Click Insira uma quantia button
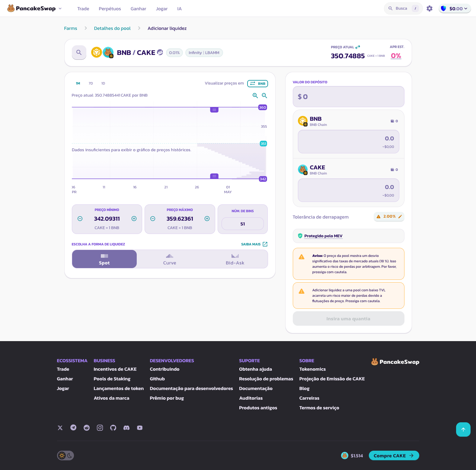This screenshot has height=470, width=476. coord(348,318)
